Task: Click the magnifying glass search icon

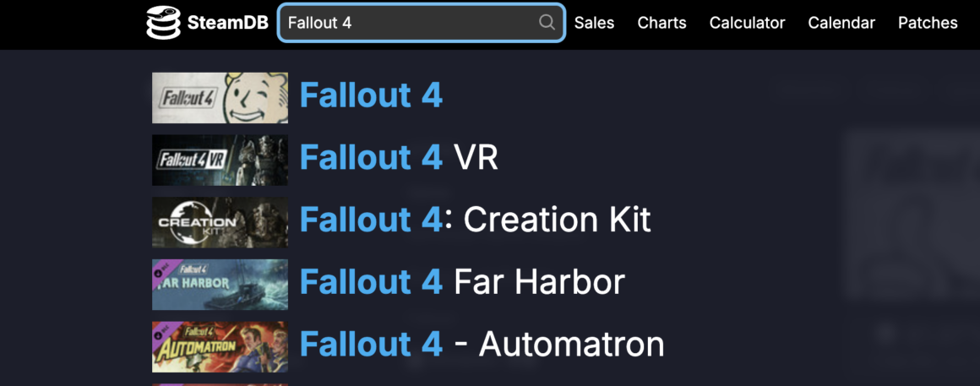Action: click(547, 23)
